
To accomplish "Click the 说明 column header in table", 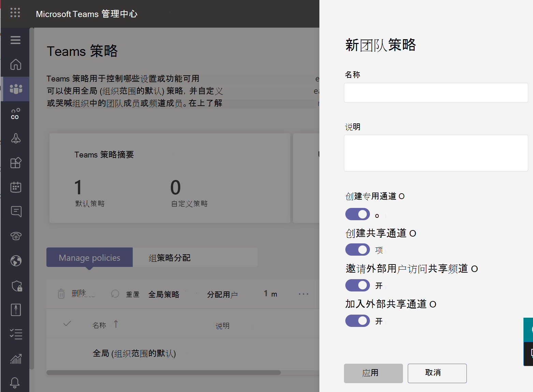I will point(222,326).
